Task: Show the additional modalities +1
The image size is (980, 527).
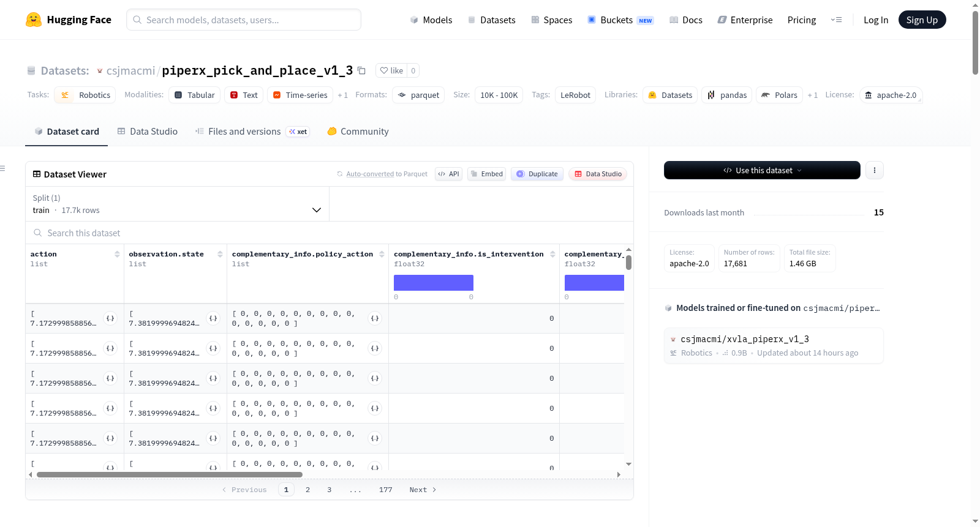Action: click(x=342, y=95)
